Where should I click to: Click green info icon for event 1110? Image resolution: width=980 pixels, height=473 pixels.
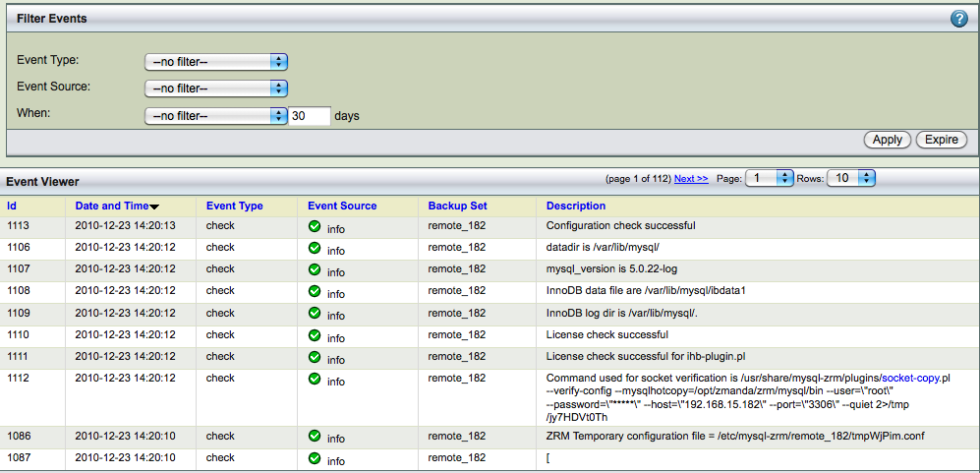click(x=315, y=334)
